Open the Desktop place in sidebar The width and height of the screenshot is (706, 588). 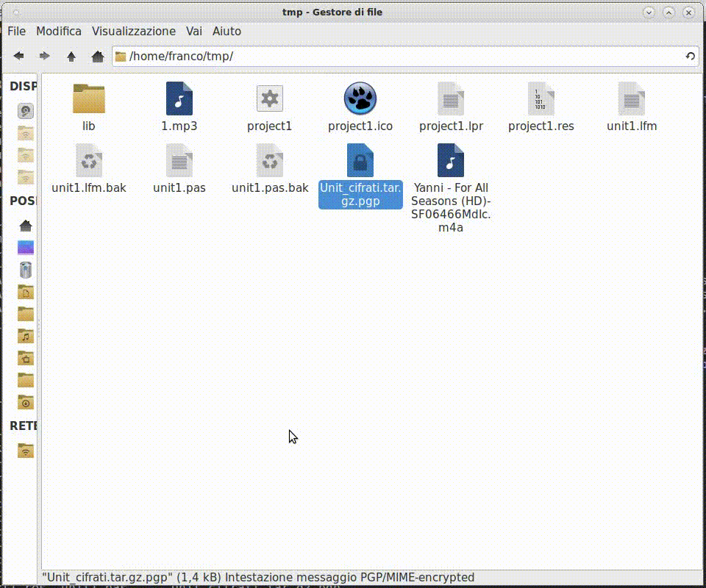coord(26,248)
